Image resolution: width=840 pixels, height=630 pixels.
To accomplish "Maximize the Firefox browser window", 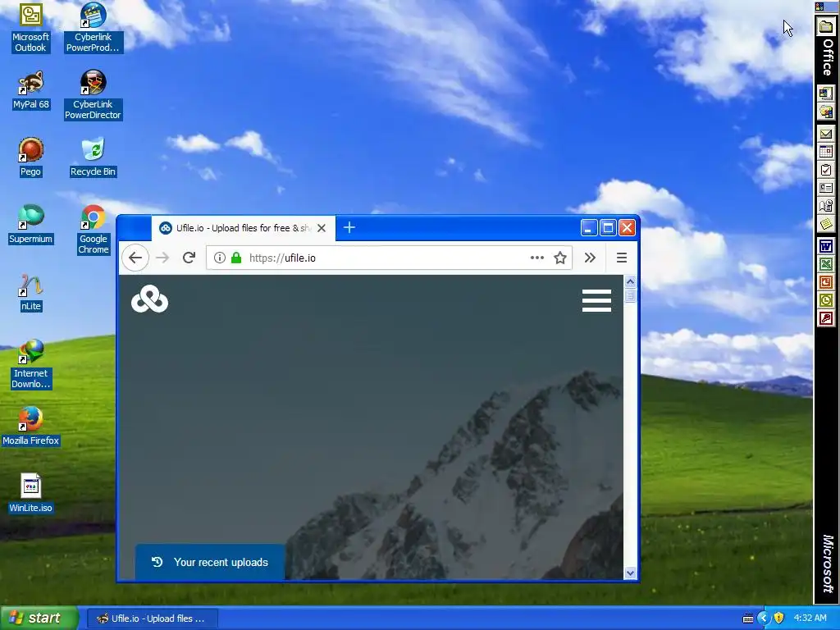I will pyautogui.click(x=608, y=228).
